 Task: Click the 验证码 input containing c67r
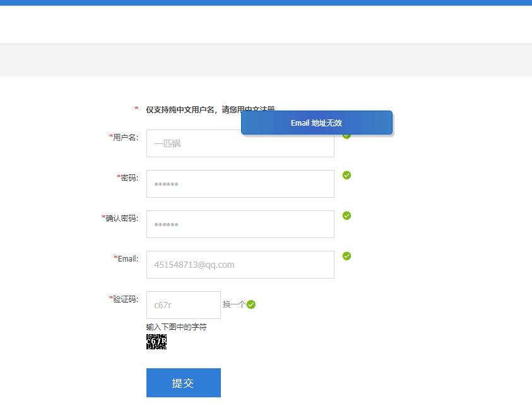click(183, 305)
